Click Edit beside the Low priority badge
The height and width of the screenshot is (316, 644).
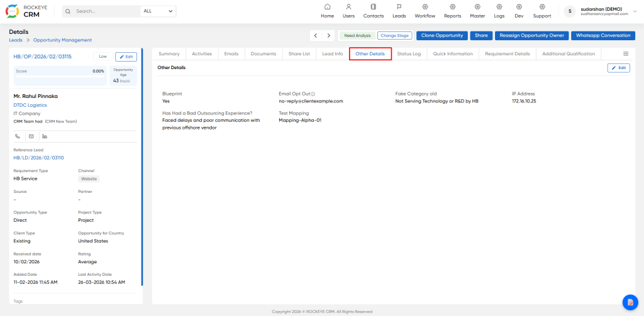126,57
